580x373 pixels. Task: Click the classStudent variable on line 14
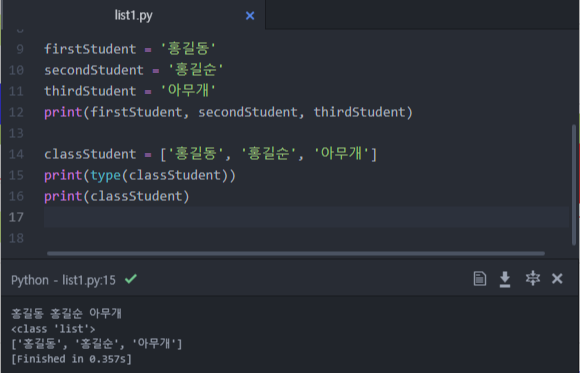point(90,154)
